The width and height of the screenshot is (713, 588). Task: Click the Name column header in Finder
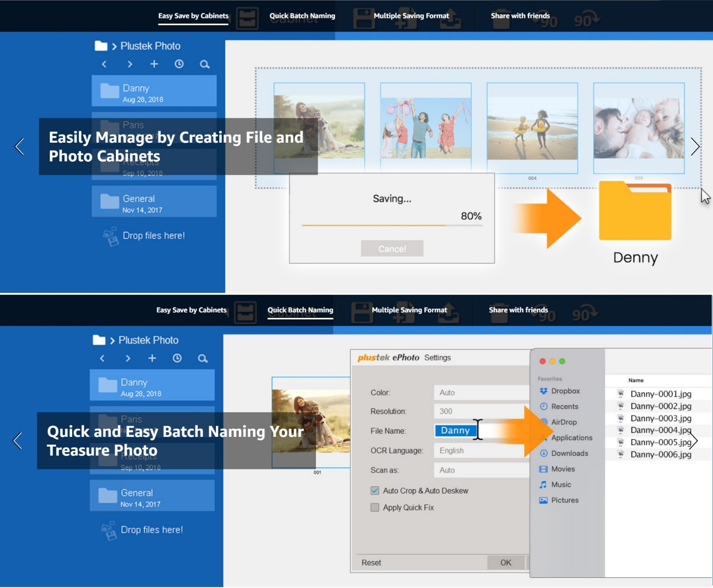[x=636, y=380]
